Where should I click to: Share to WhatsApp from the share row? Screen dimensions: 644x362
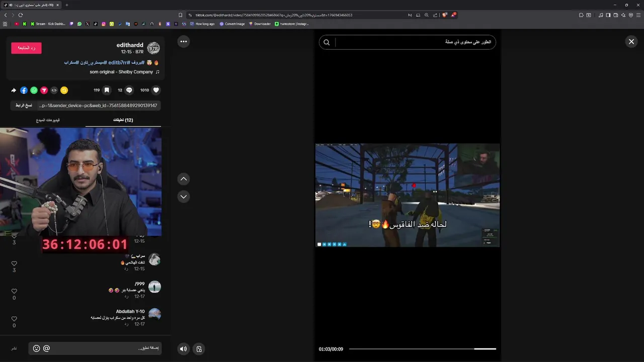pos(34,90)
